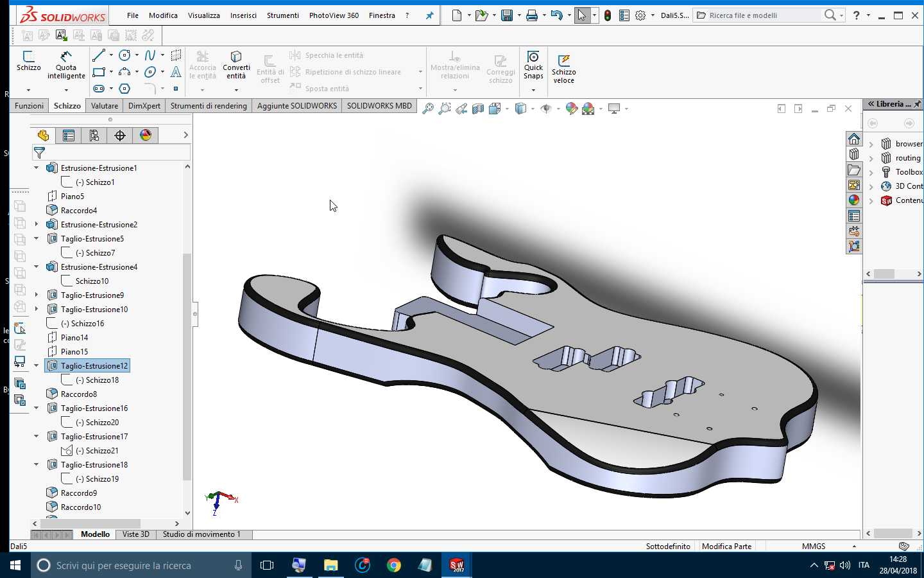Open the PropertyManager tab icon
The image size is (924, 578).
69,136
